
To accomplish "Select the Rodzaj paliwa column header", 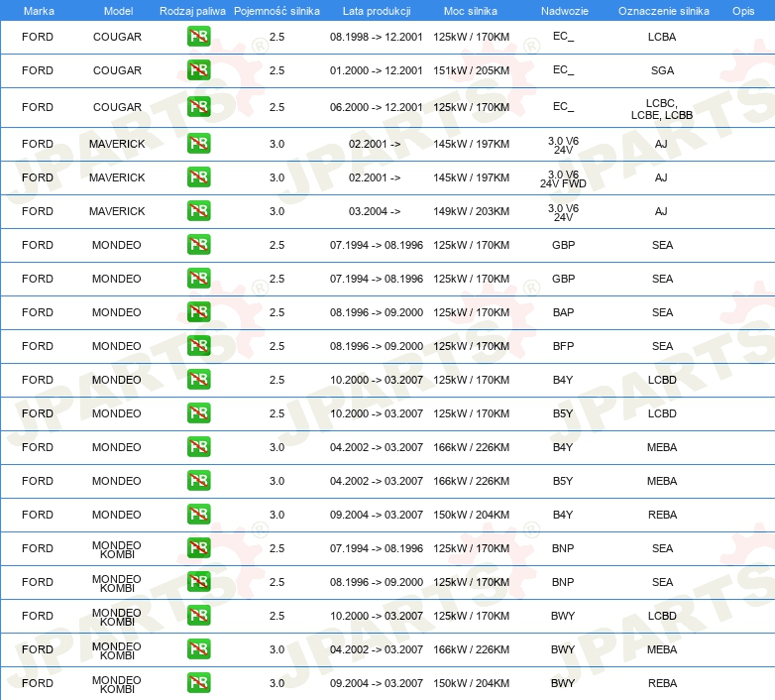I will [192, 11].
